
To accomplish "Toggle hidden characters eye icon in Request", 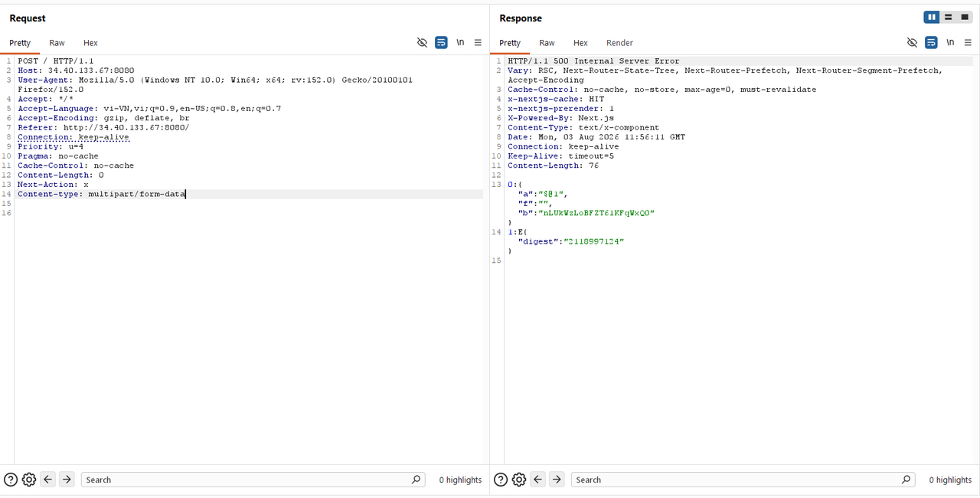I will click(422, 43).
